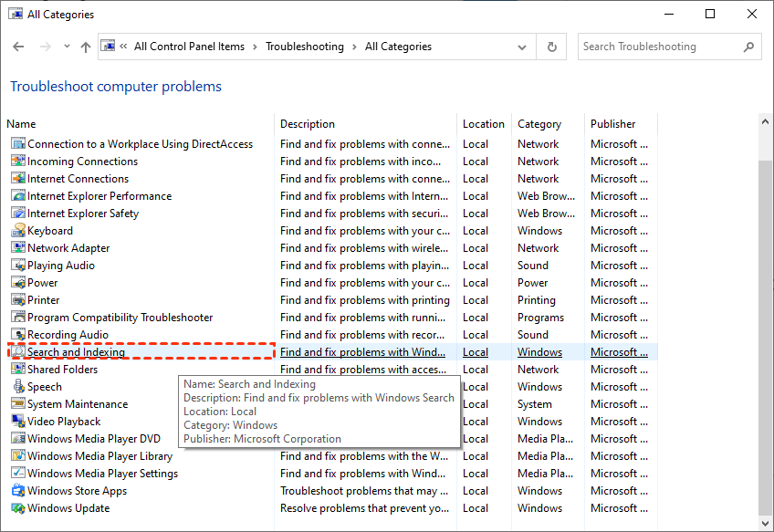This screenshot has height=532, width=774.
Task: Click the Up arrow navigation button
Action: 85,47
